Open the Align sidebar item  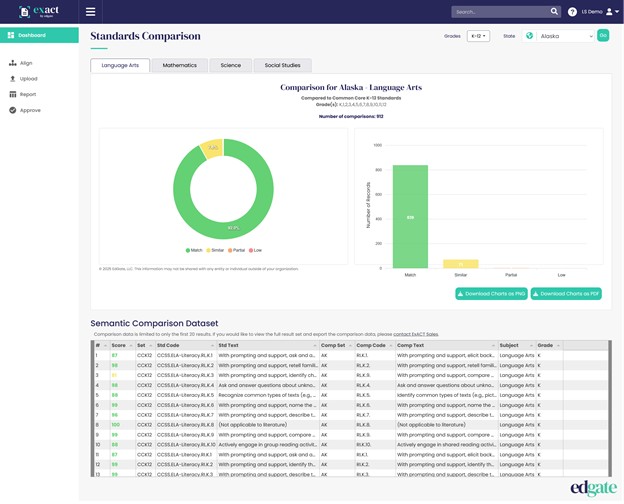[x=26, y=63]
